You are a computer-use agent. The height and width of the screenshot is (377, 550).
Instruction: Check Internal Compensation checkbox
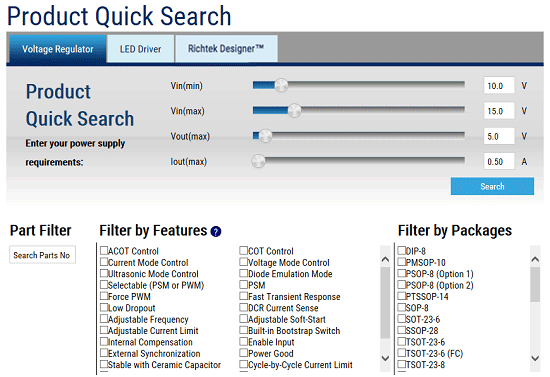pyautogui.click(x=104, y=341)
